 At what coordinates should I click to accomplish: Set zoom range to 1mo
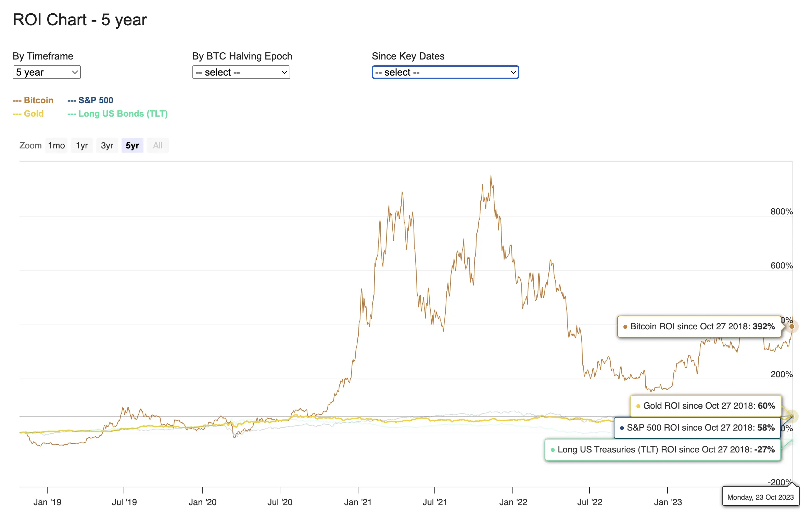click(x=56, y=145)
